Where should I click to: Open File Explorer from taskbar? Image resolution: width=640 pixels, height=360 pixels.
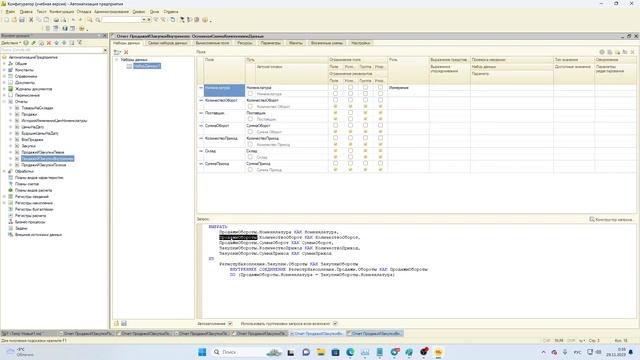(321, 352)
